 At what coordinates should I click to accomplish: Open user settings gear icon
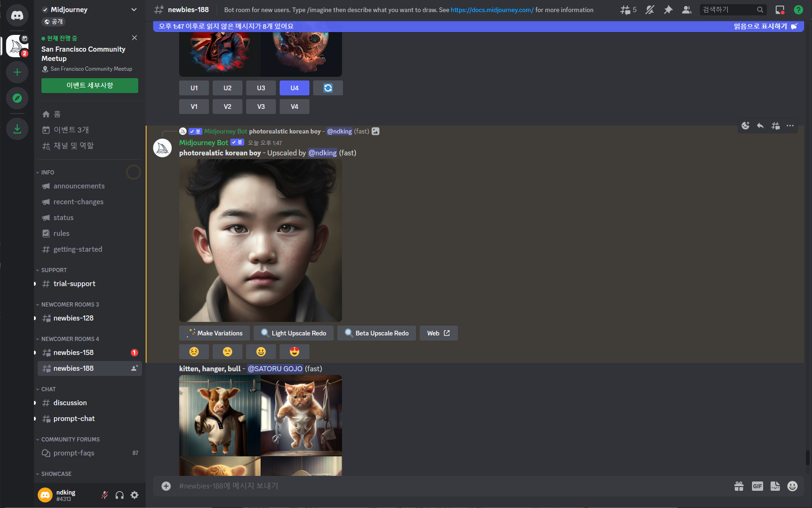(134, 495)
